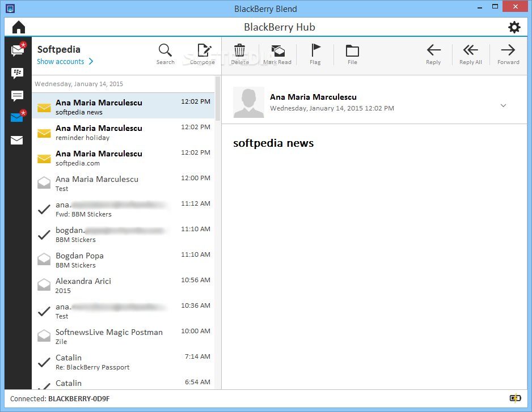Screen dimensions: 532x412
Task: Mark the message as read
Action: [277, 54]
